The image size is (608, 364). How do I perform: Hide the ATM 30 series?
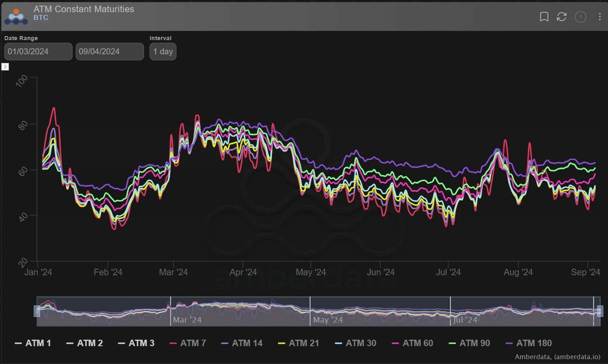356,343
